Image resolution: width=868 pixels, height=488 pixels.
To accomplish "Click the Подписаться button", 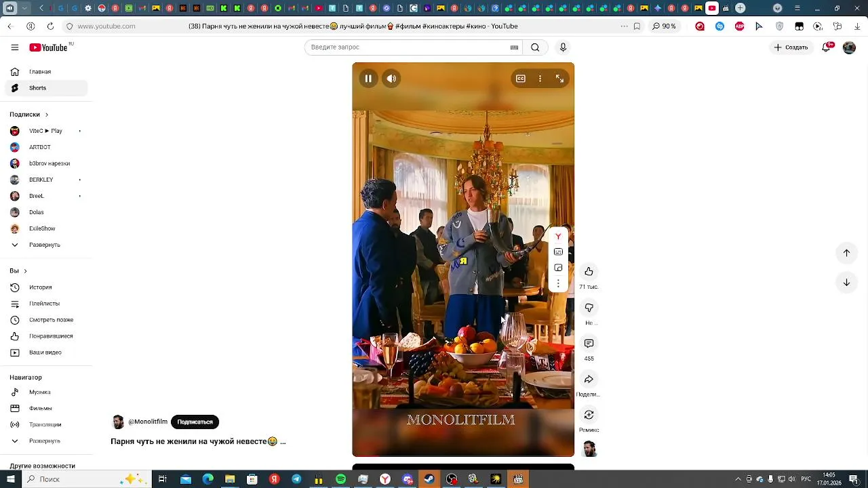I will (195, 422).
